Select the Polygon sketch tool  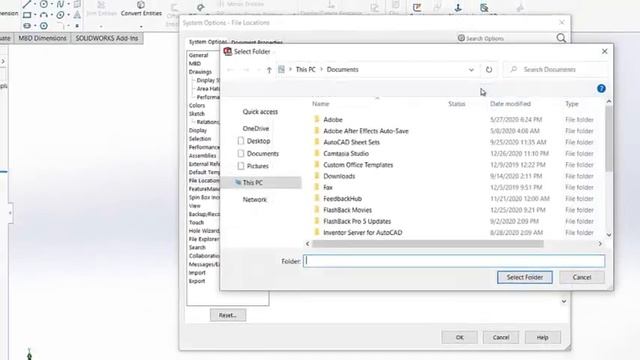coord(44,26)
